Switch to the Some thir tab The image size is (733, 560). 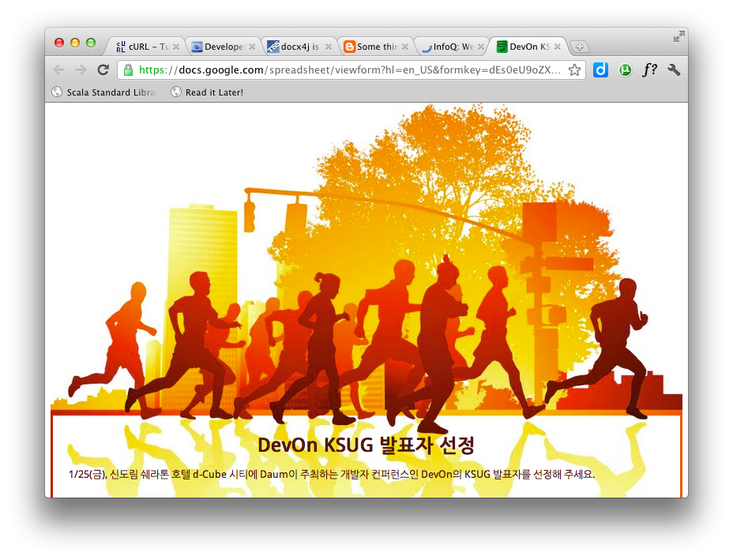[376, 47]
